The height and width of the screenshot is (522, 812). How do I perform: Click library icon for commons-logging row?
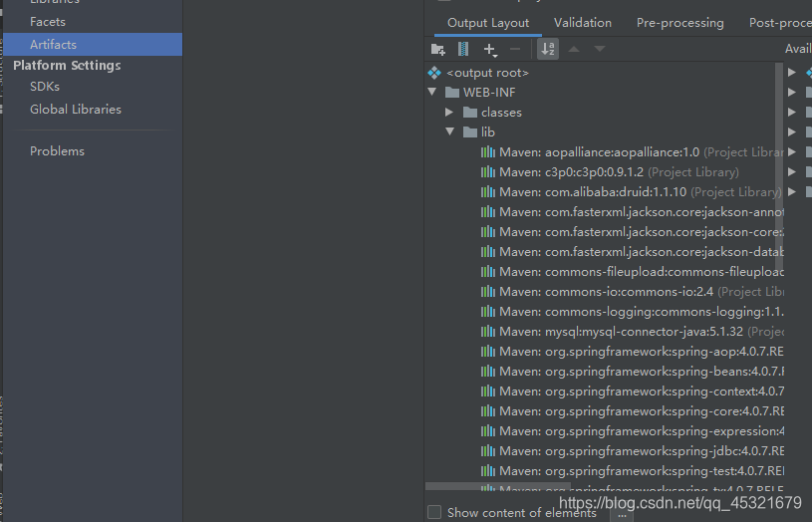coord(488,312)
